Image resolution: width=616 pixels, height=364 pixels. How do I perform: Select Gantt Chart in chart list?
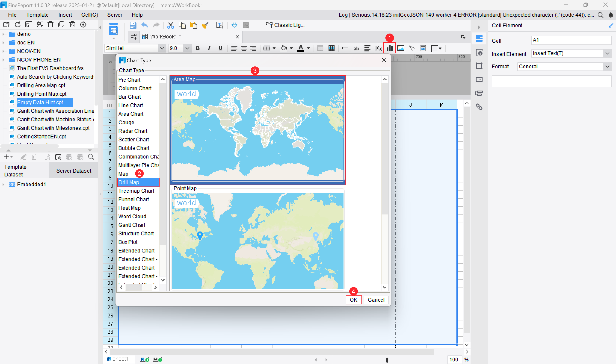point(138,225)
